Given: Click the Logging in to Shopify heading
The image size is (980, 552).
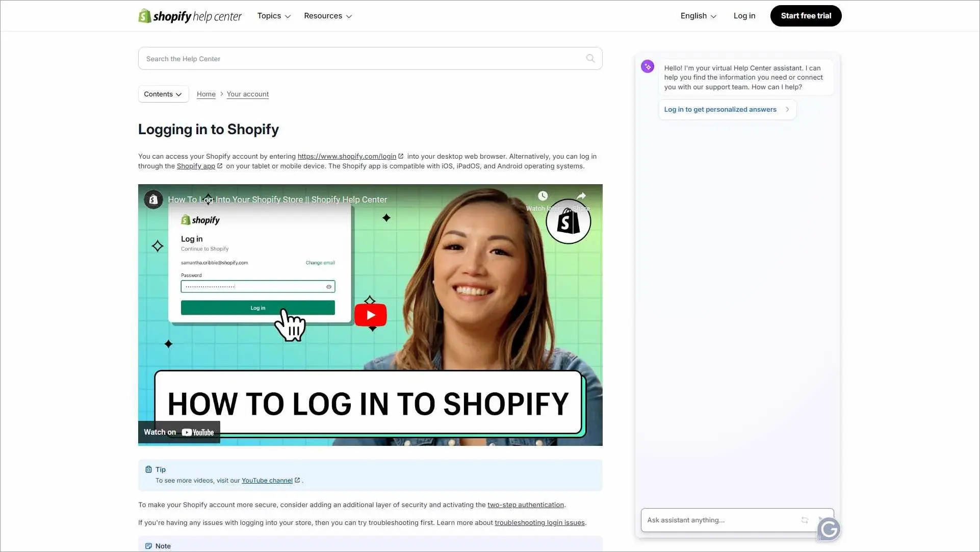Looking at the screenshot, I should point(209,129).
